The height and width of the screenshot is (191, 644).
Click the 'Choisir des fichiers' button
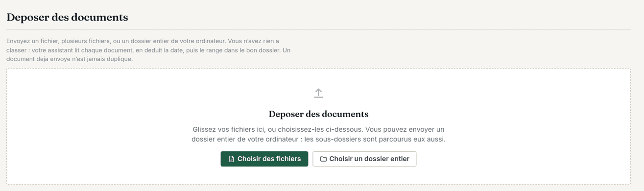(x=264, y=159)
